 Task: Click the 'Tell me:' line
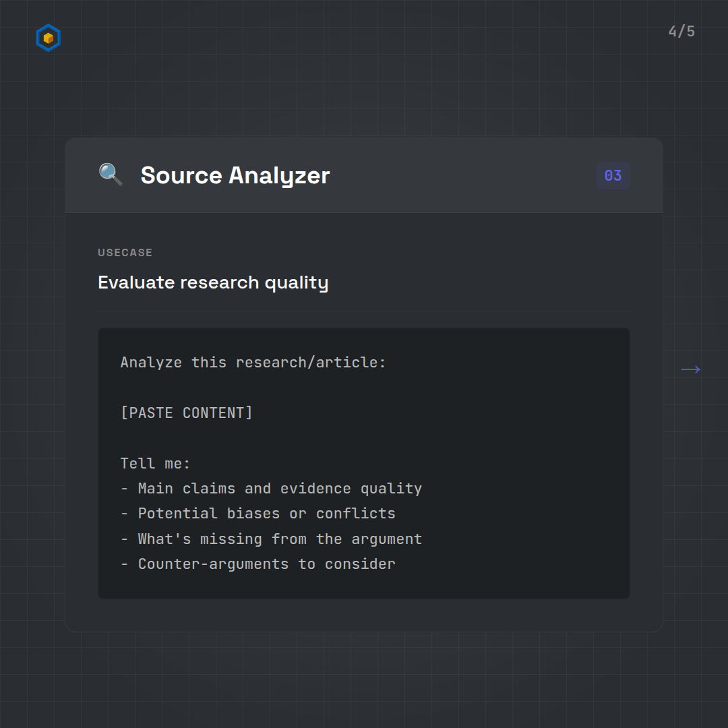(x=155, y=464)
